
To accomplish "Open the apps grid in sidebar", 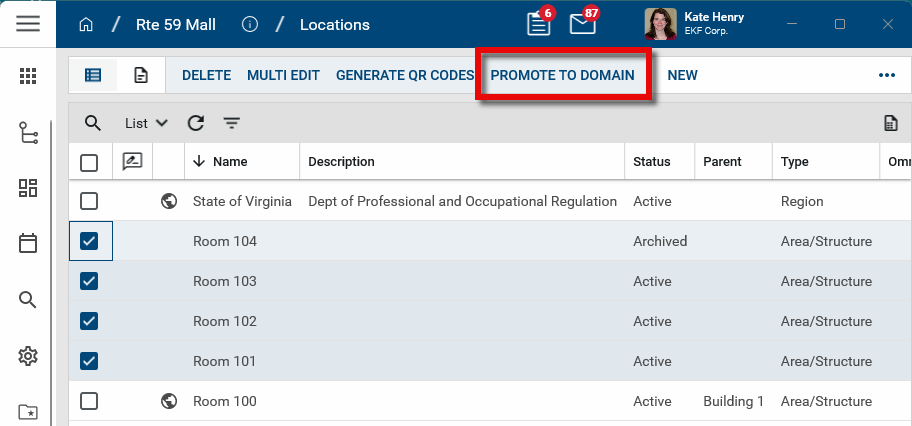I will (28, 76).
